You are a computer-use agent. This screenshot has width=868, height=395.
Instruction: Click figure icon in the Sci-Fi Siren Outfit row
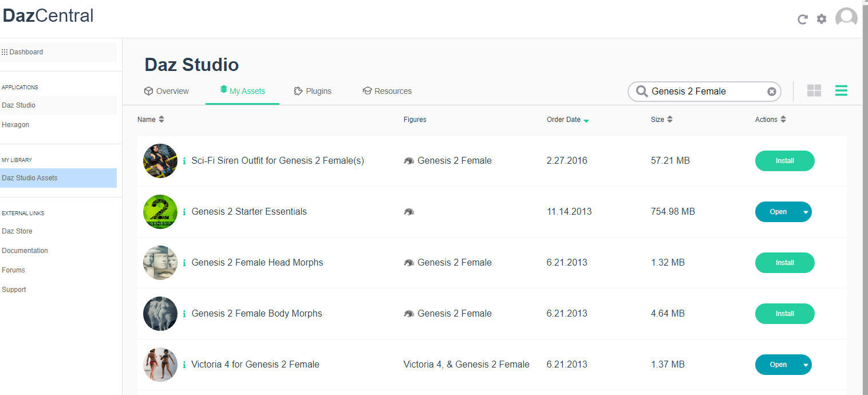[409, 161]
